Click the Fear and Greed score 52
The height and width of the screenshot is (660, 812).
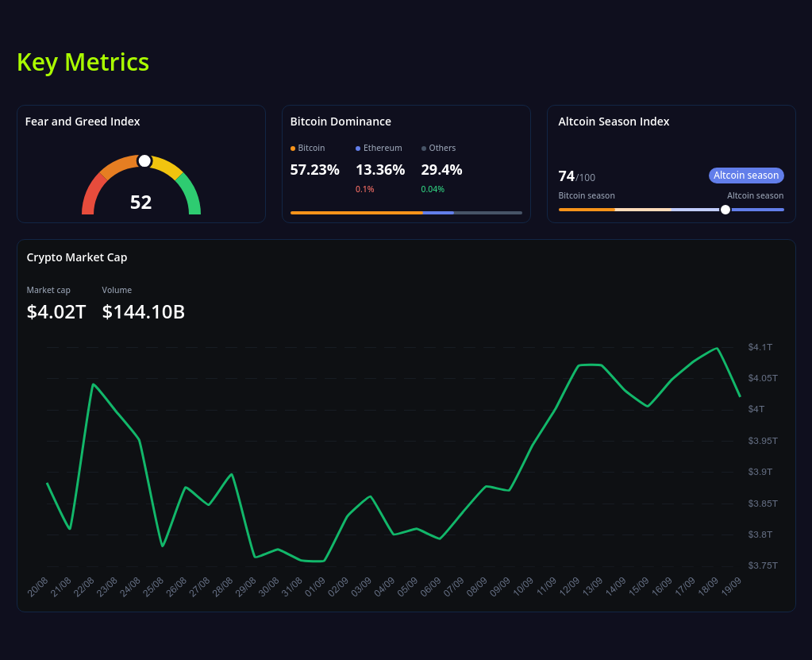(140, 203)
